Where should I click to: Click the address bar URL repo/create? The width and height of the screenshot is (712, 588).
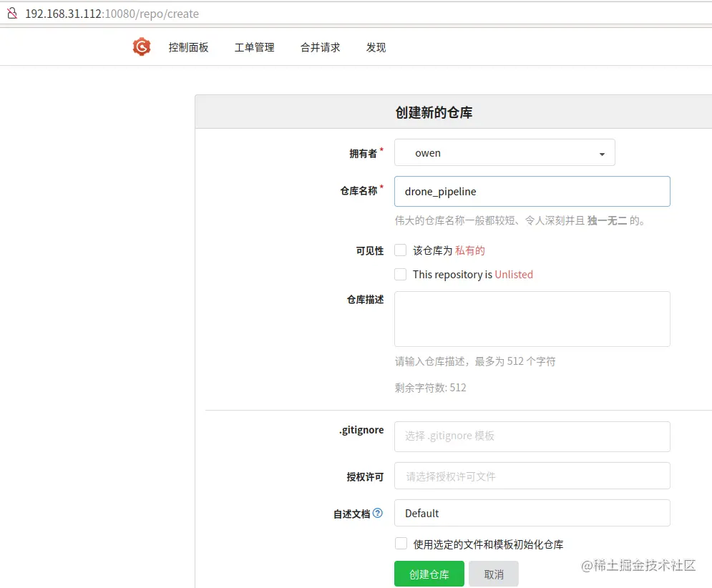point(112,14)
